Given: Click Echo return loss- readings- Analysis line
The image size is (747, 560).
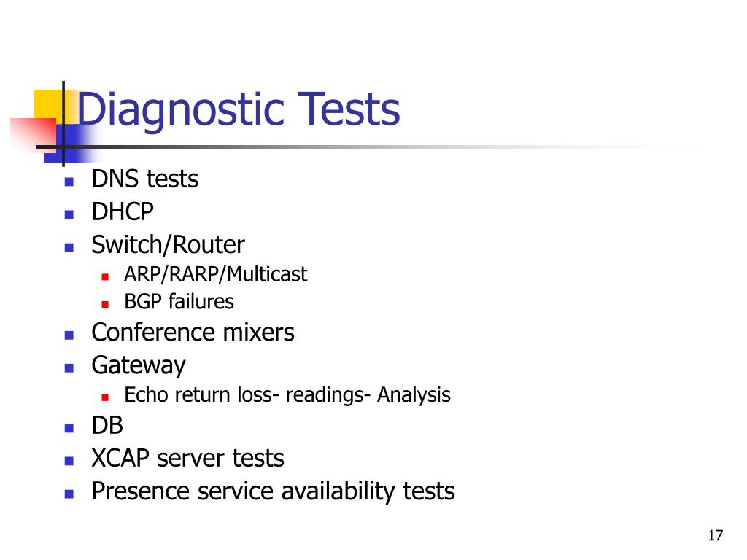Looking at the screenshot, I should 287,395.
